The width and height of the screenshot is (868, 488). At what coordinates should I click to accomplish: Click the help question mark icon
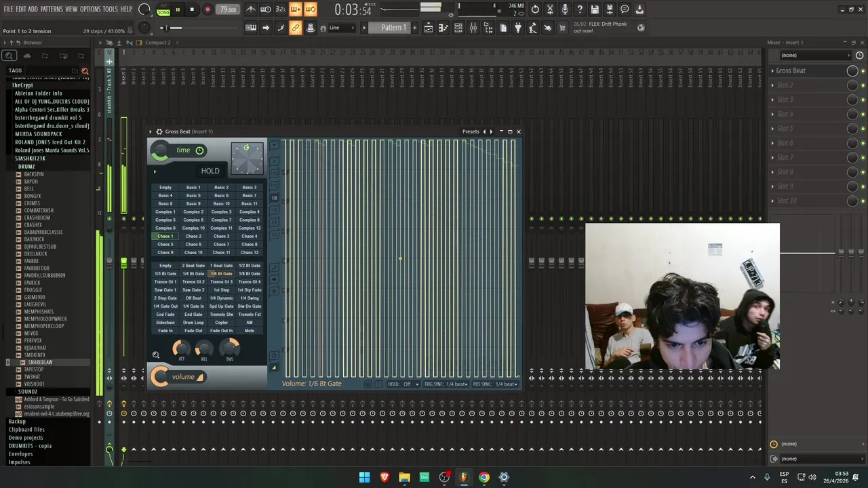(580, 9)
